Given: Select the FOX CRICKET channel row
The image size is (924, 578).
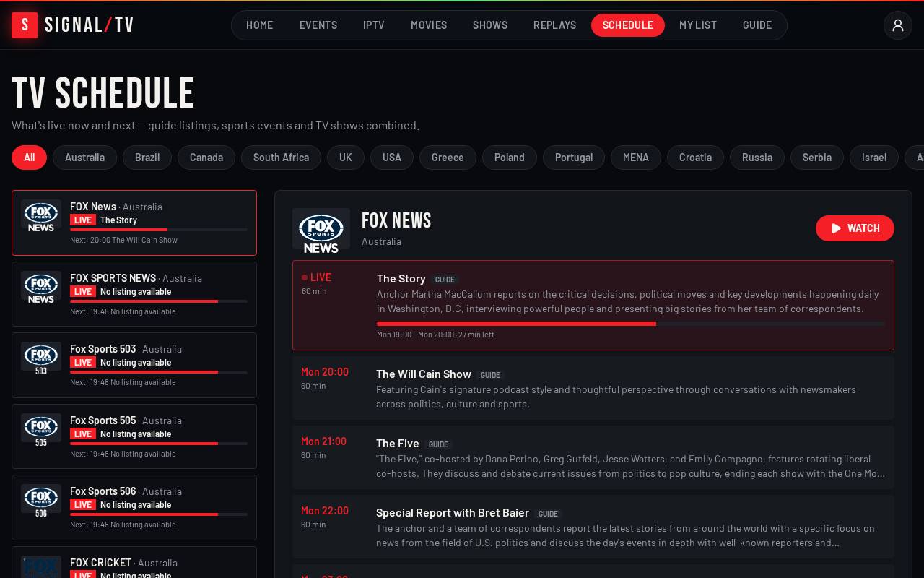Looking at the screenshot, I should click(x=134, y=563).
